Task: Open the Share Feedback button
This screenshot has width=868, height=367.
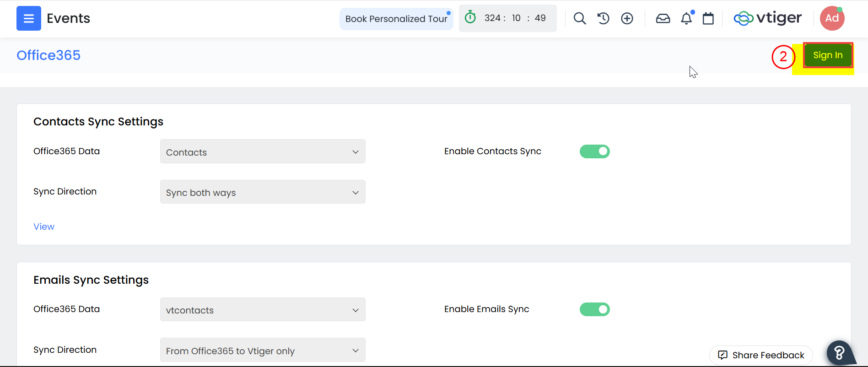Action: pos(761,355)
